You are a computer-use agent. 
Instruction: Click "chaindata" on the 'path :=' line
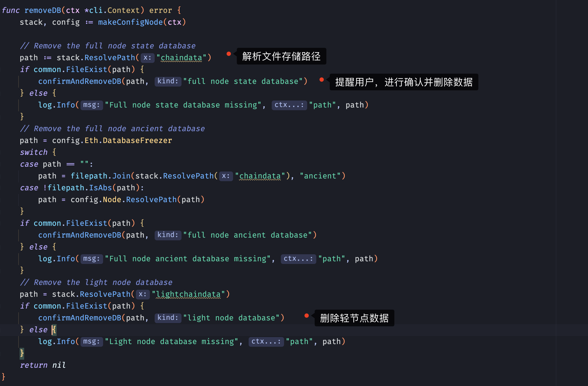182,58
